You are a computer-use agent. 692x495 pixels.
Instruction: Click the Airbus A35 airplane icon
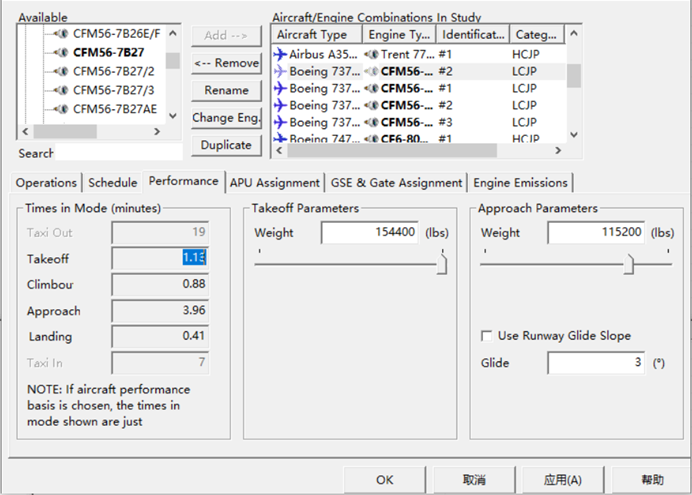[x=280, y=54]
